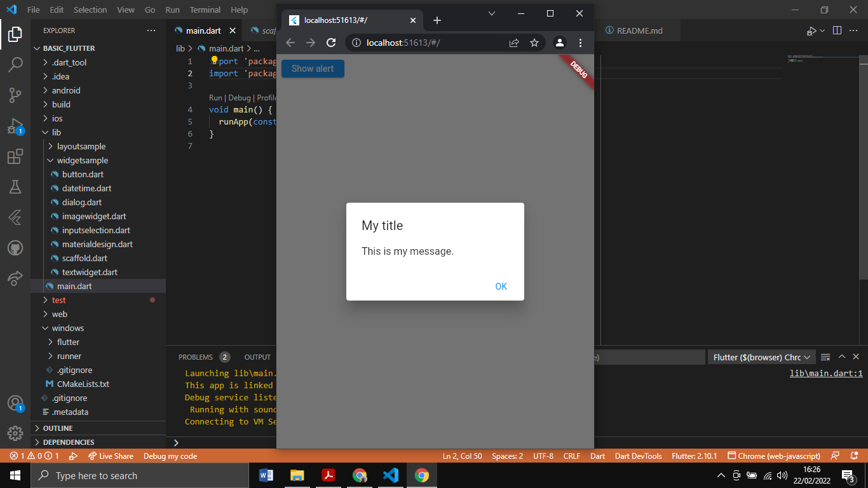868x488 pixels.
Task: Open the GitHub view in the activity bar
Action: click(x=15, y=248)
